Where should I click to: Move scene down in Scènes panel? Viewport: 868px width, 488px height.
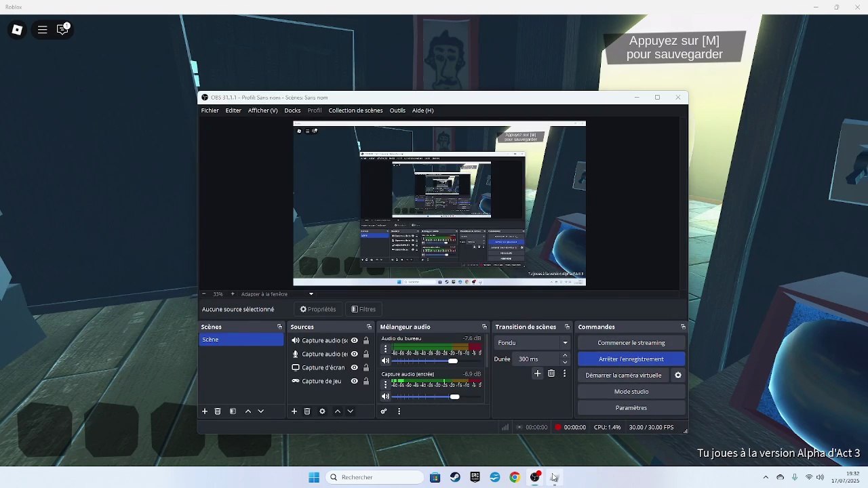pyautogui.click(x=260, y=411)
